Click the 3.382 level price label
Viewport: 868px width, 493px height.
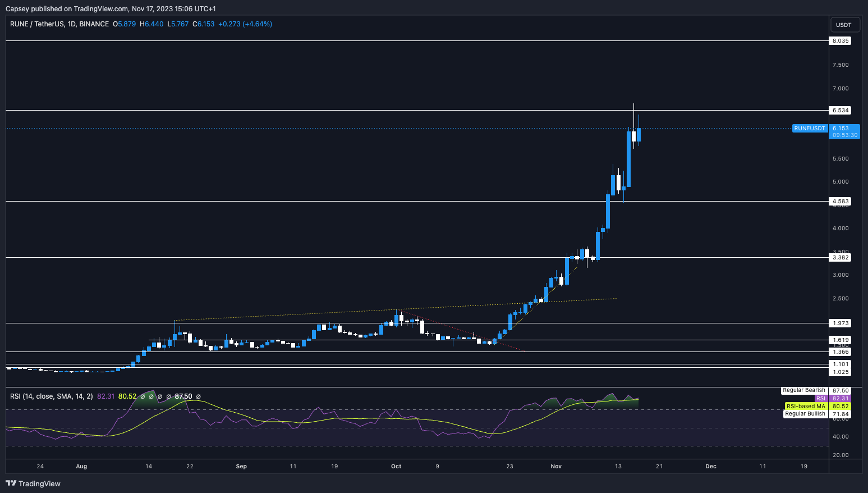840,258
